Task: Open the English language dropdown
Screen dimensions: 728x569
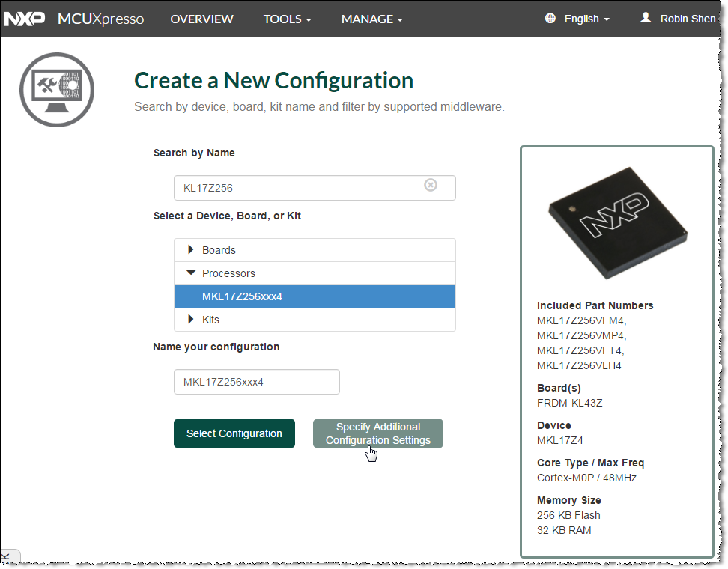Action: (587, 19)
